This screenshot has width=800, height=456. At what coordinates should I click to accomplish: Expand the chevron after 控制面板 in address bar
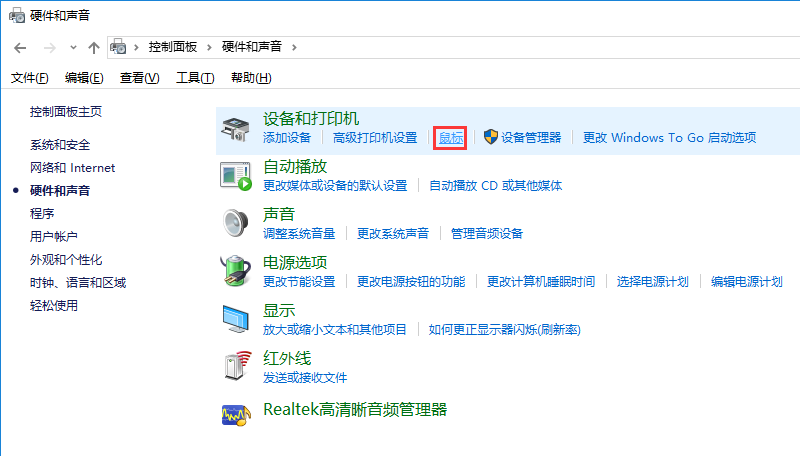point(209,47)
